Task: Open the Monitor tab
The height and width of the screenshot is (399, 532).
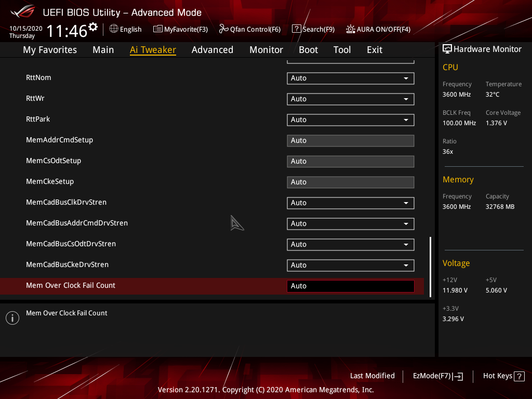Action: pos(266,49)
